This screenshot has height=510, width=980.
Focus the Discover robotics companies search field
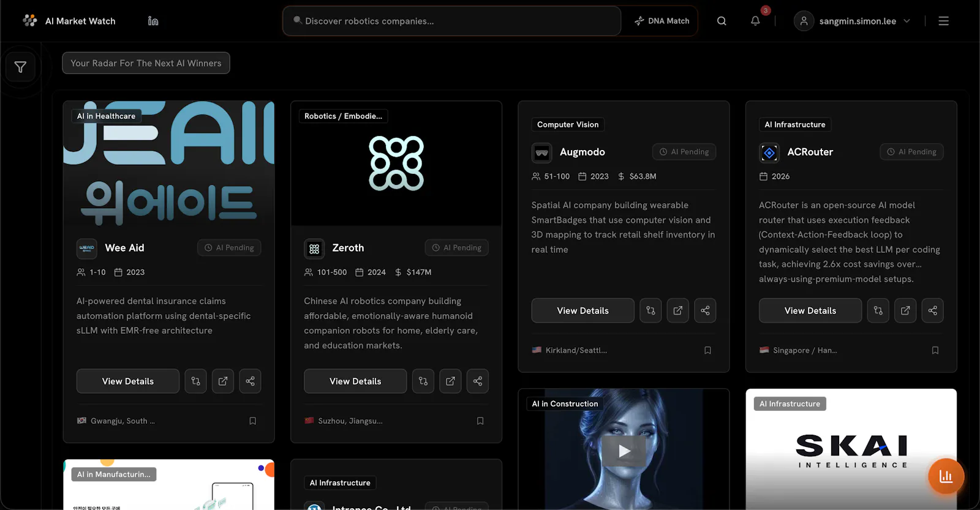tap(452, 21)
